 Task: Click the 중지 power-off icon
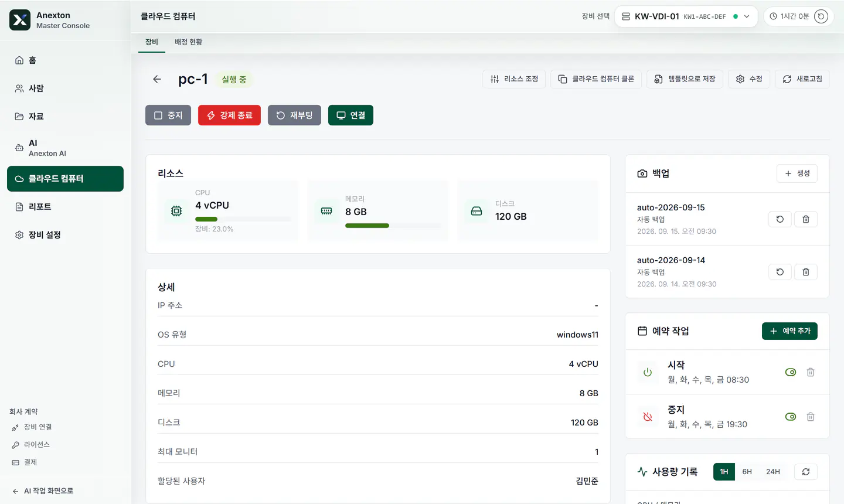click(648, 417)
